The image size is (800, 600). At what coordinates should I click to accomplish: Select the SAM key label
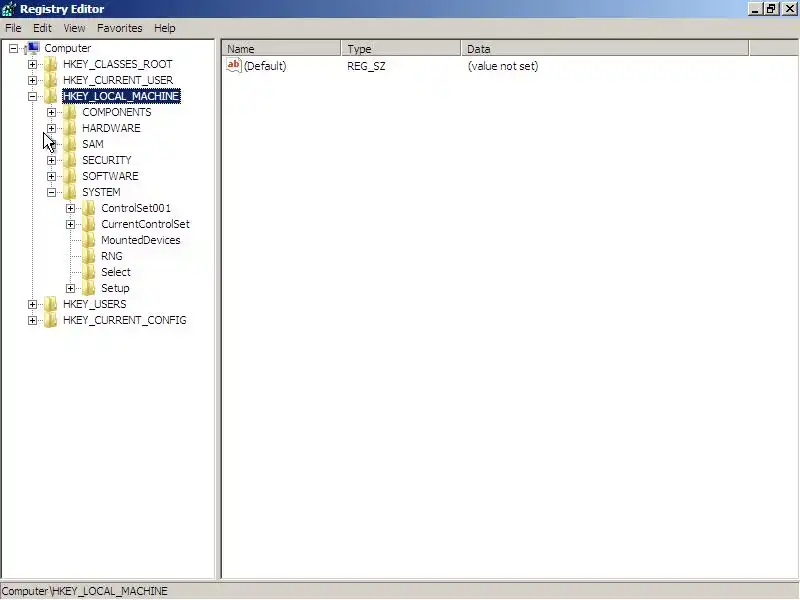(93, 144)
